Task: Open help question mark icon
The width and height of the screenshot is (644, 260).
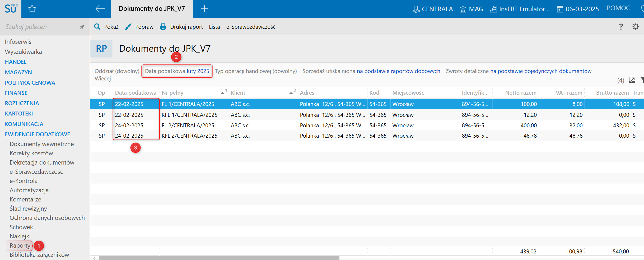Action: tap(621, 27)
